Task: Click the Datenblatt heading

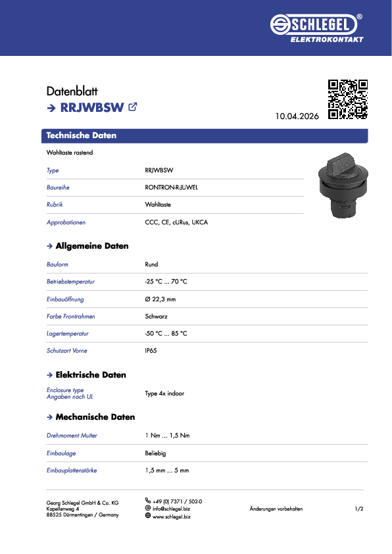Action: 72,91
